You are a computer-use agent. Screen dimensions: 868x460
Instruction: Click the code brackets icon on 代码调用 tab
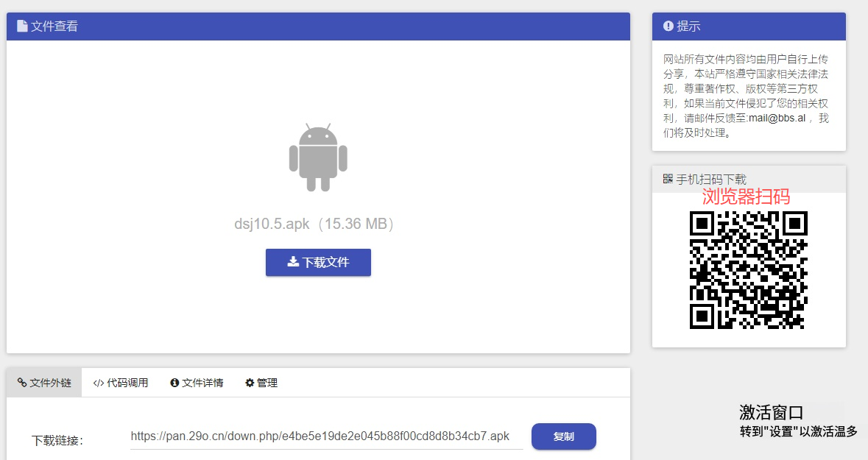click(99, 383)
